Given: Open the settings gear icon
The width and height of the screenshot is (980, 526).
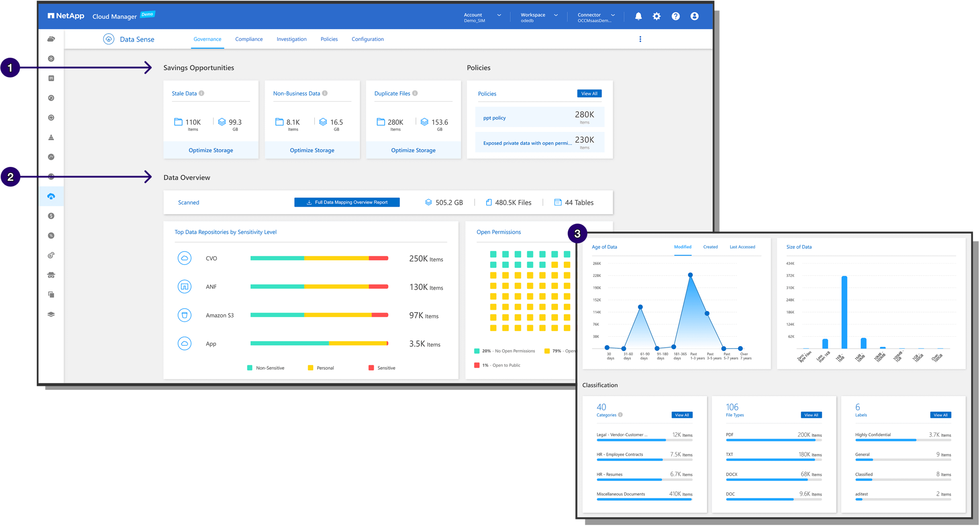Looking at the screenshot, I should pyautogui.click(x=657, y=16).
